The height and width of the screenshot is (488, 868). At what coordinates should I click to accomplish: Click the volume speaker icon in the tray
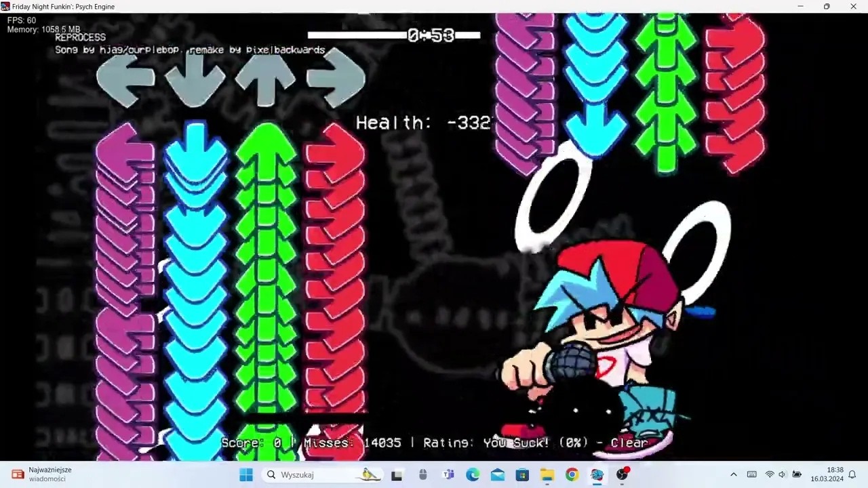[x=782, y=474]
